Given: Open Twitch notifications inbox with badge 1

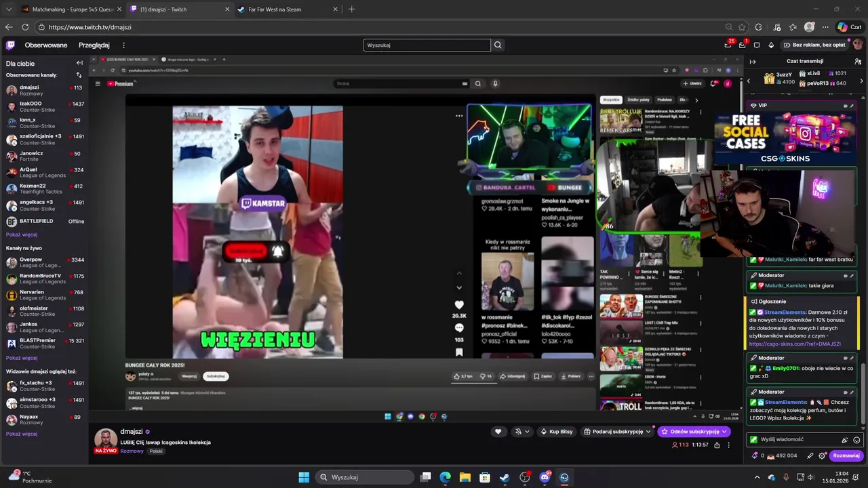Looking at the screenshot, I should point(743,45).
